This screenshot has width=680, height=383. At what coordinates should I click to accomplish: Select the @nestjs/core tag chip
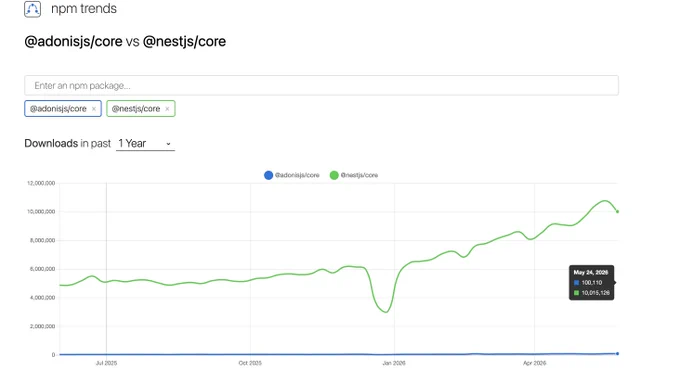pyautogui.click(x=136, y=109)
